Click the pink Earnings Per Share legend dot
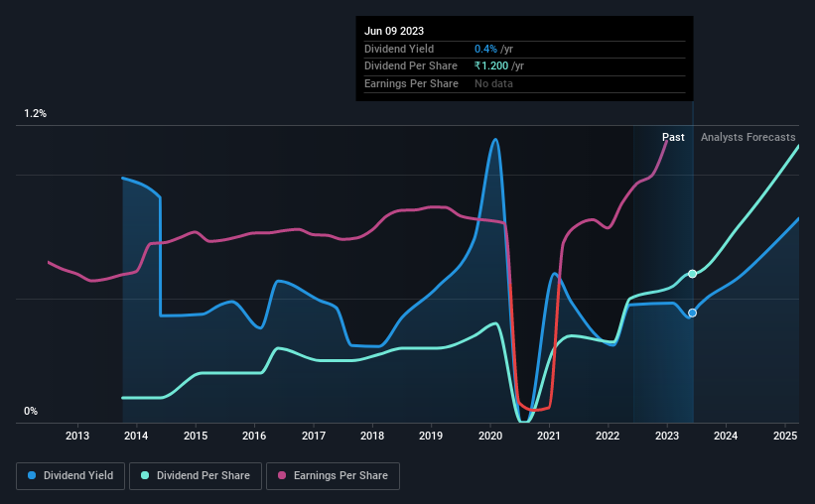Viewport: 815px width, 504px height. (282, 475)
